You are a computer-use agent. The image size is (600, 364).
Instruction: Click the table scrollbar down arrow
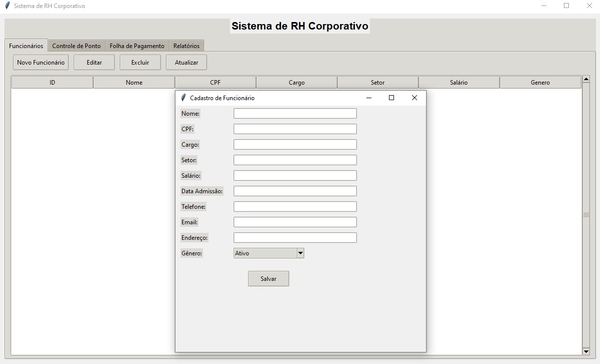[586, 351]
